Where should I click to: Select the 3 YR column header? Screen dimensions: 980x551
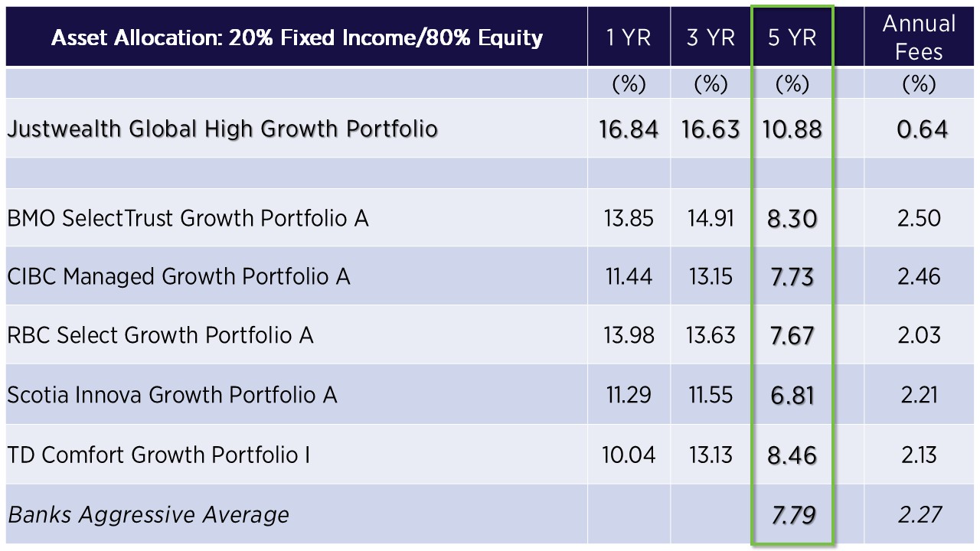tap(710, 37)
